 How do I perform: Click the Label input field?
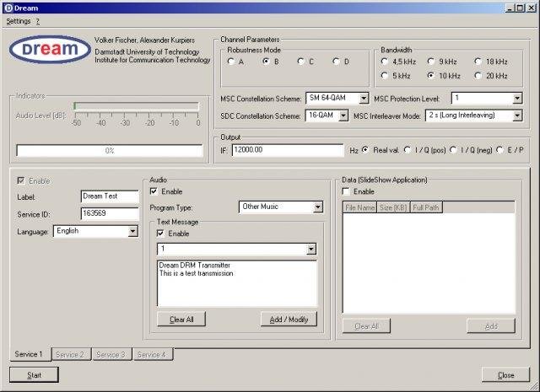pyautogui.click(x=110, y=196)
